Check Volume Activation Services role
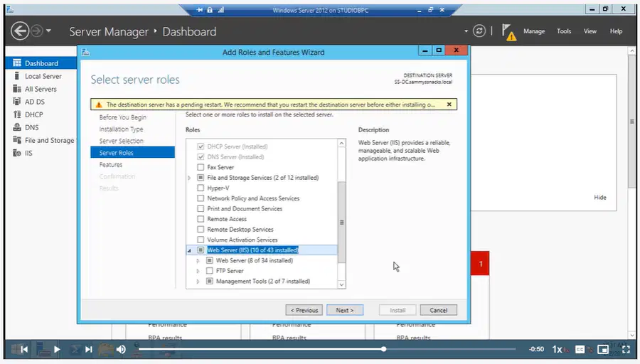This screenshot has width=640, height=364. pos(201,240)
